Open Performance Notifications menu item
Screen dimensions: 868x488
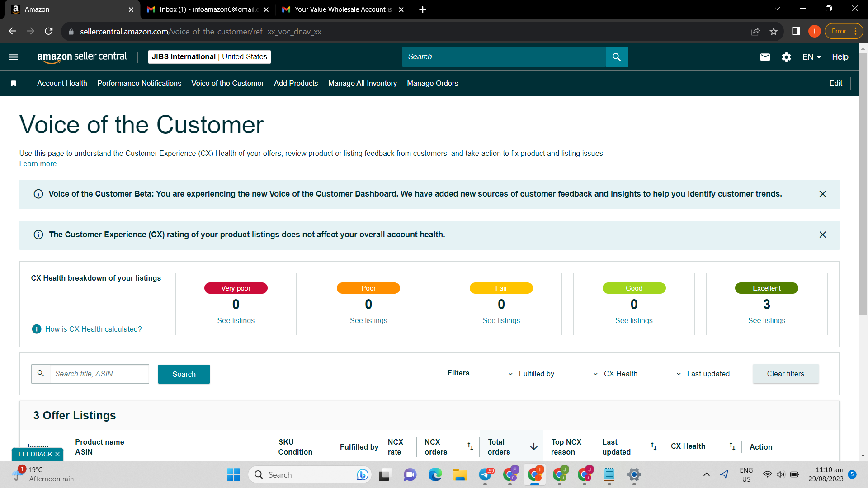(x=139, y=84)
